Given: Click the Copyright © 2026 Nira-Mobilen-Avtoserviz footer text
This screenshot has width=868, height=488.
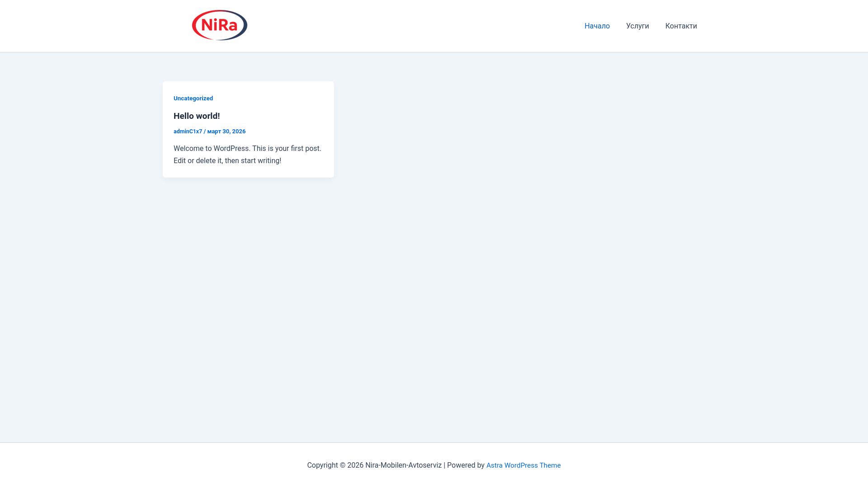Looking at the screenshot, I should pos(374,465).
